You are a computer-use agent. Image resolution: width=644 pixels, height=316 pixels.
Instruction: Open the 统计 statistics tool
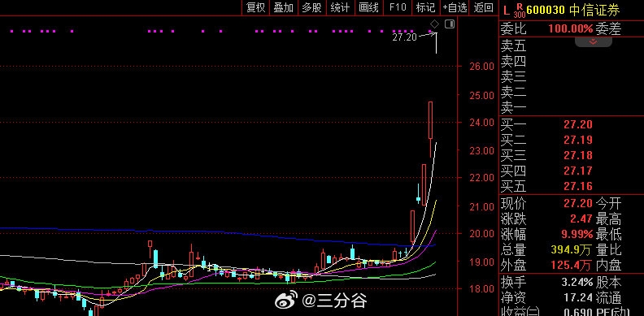[340, 7]
